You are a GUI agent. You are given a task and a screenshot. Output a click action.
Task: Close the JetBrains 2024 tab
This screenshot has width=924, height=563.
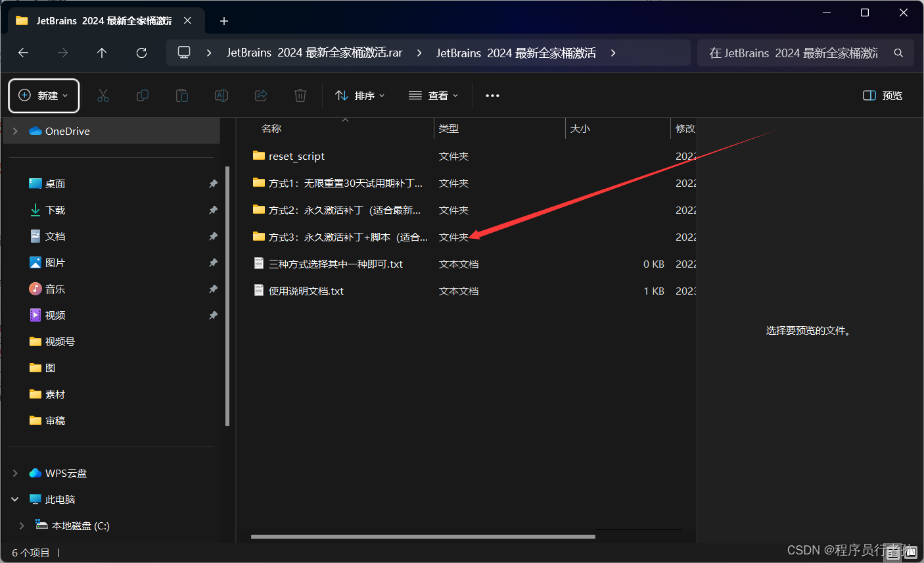(x=187, y=20)
